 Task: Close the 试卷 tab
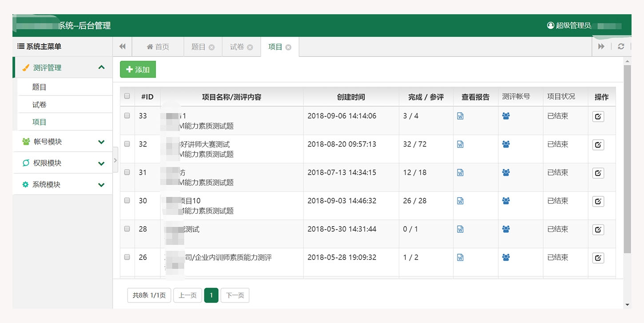point(250,47)
